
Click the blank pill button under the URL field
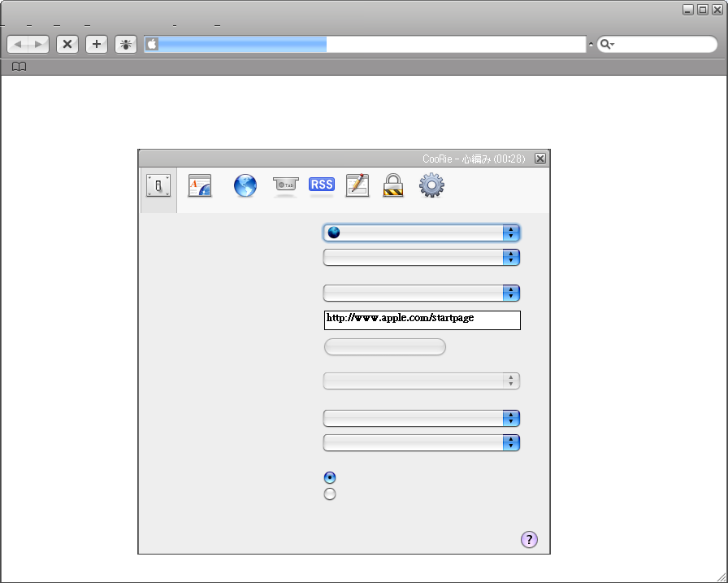coord(385,347)
